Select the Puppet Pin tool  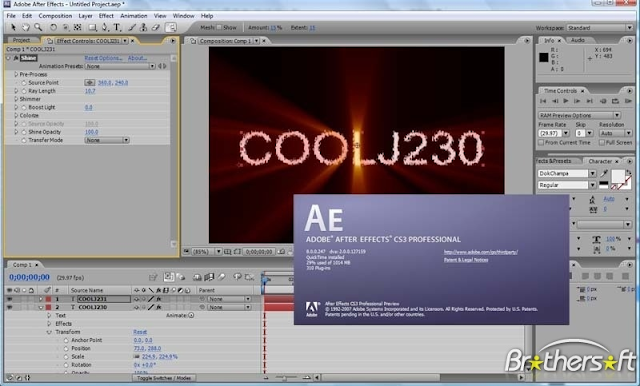[x=171, y=27]
